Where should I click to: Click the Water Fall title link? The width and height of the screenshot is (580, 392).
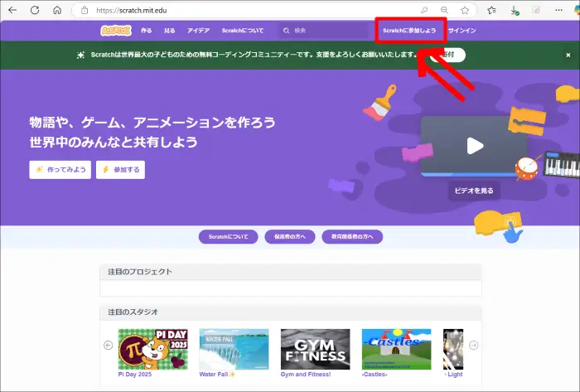[x=217, y=375]
